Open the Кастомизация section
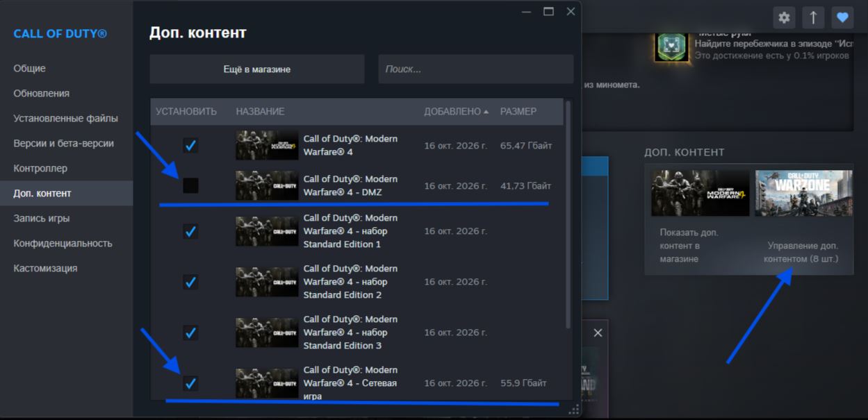Viewport: 868px width, 420px height. tap(66, 268)
